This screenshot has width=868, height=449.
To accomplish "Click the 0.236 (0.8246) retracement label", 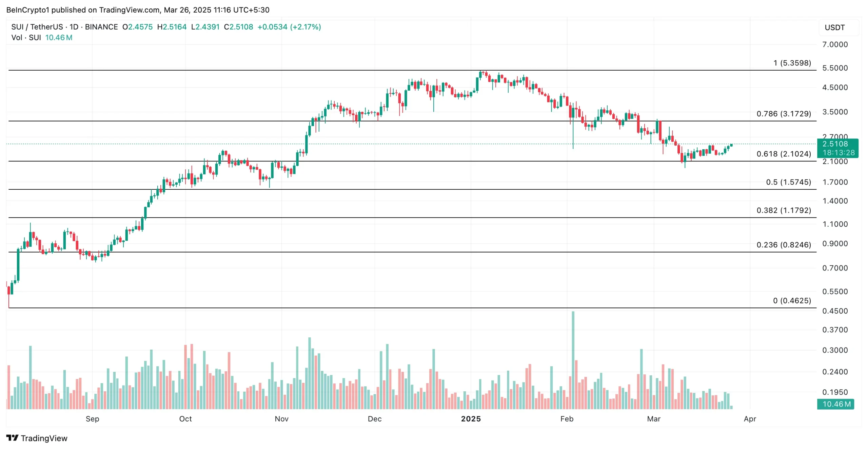I will coord(783,245).
